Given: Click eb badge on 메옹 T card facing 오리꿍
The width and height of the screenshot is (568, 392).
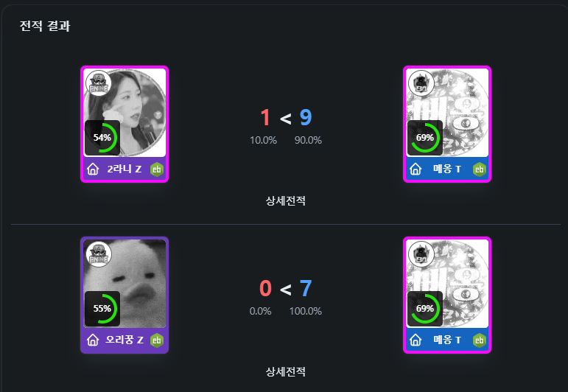Looking at the screenshot, I should point(480,340).
